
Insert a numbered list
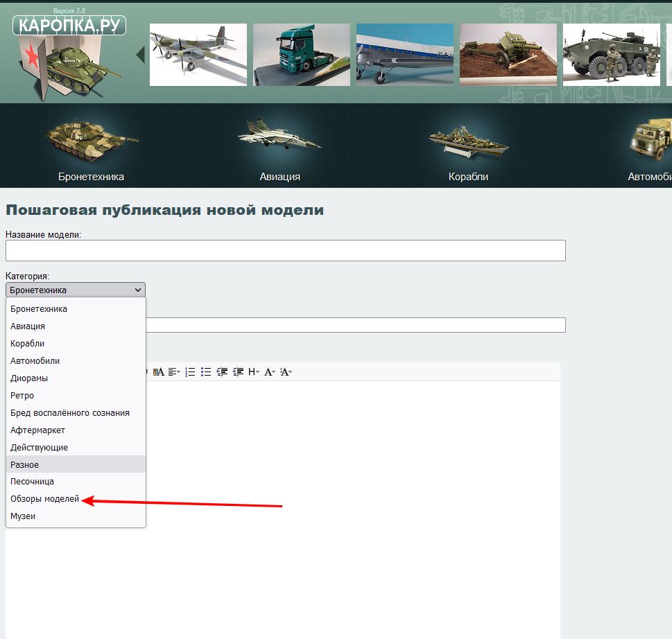click(x=190, y=372)
